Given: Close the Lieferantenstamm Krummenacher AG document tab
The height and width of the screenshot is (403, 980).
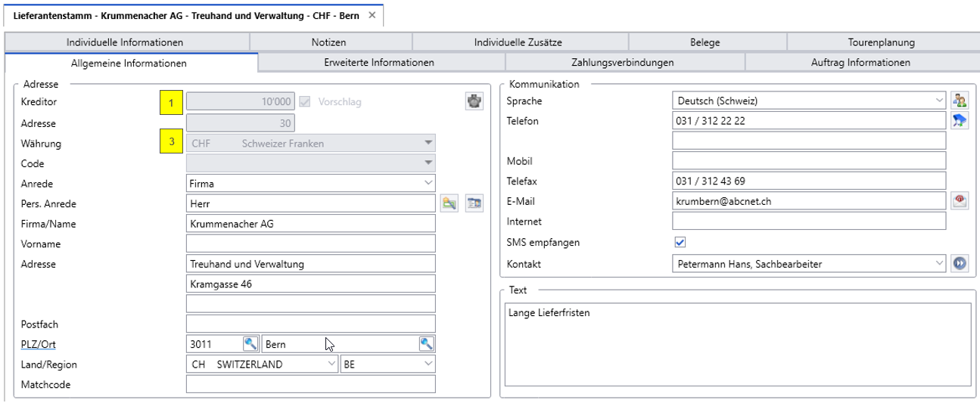Looking at the screenshot, I should pos(372,15).
